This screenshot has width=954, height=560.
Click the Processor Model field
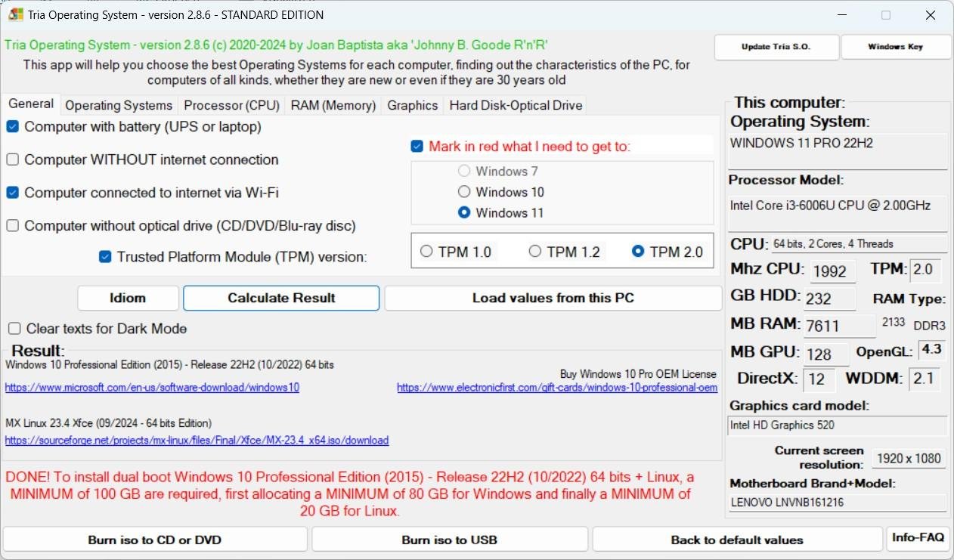[x=837, y=214]
